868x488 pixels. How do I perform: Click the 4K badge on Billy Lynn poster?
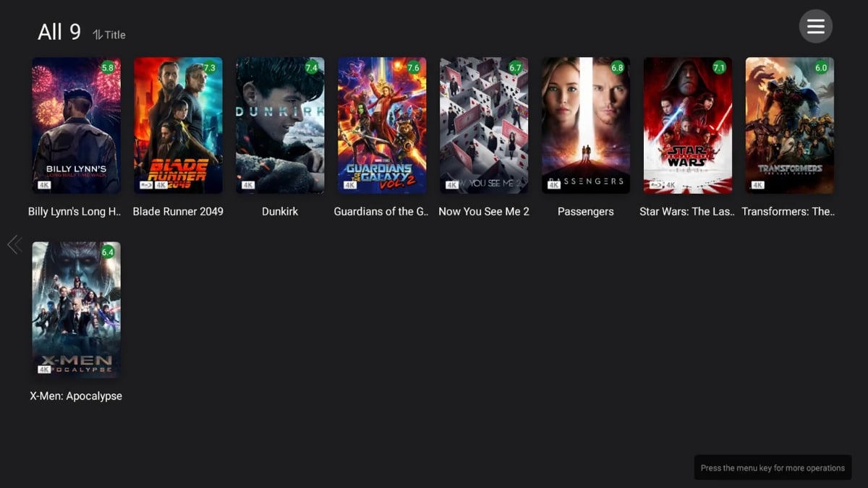44,185
